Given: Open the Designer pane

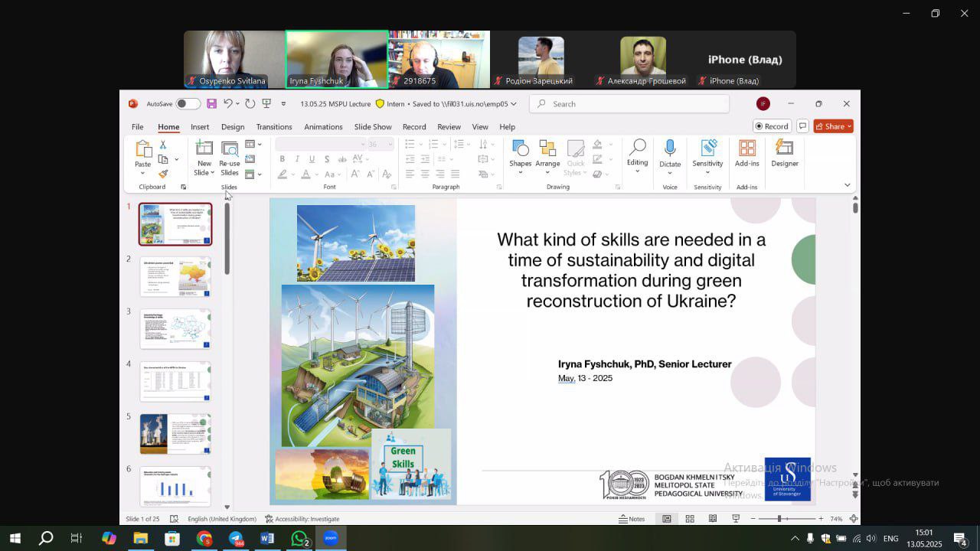Looking at the screenshot, I should (784, 148).
